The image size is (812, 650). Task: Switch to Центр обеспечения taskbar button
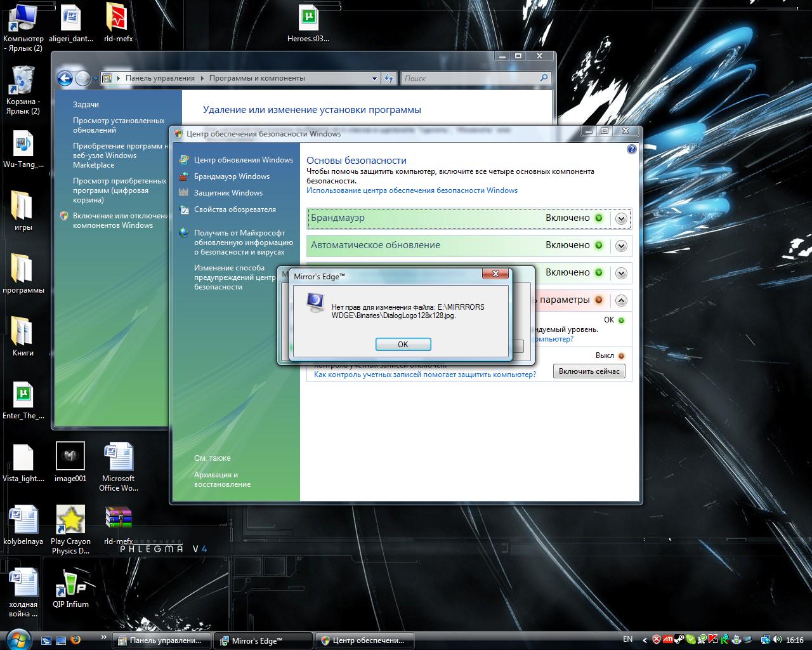pos(365,640)
